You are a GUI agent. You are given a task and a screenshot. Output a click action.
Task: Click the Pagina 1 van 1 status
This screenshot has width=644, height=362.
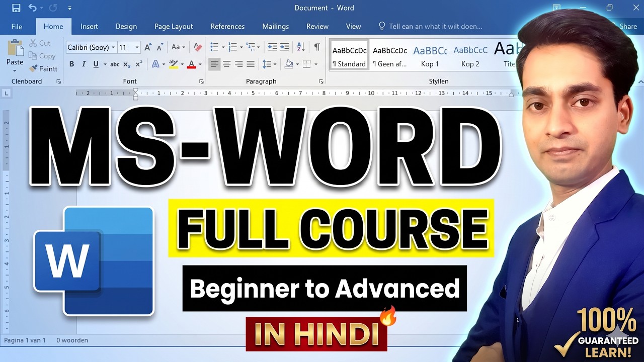(x=25, y=340)
